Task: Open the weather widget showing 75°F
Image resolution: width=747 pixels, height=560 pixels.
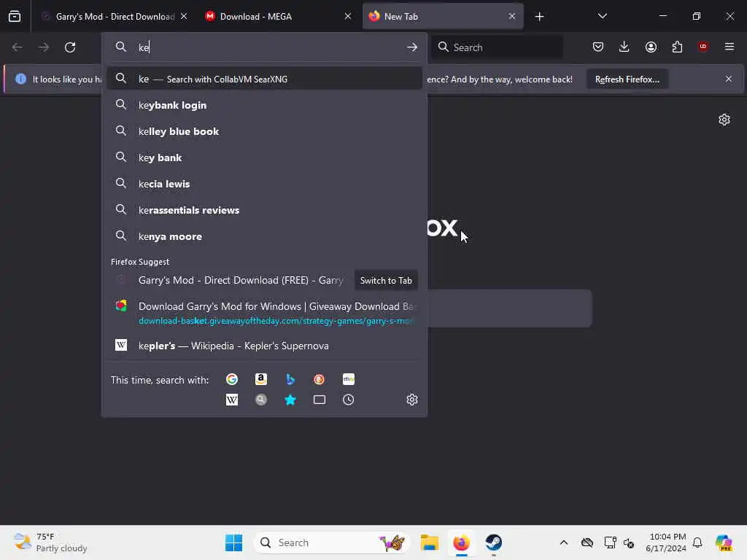Action: click(50, 542)
